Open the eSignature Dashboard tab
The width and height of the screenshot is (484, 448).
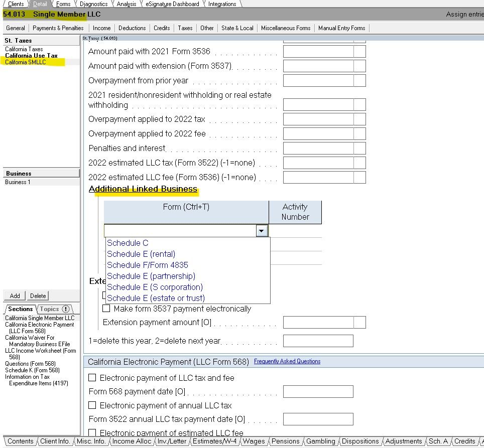172,4
